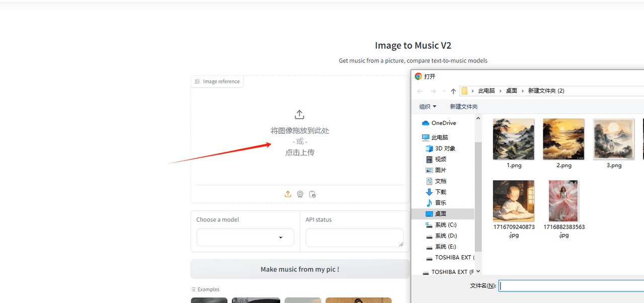The width and height of the screenshot is (644, 303).
Task: Open first TOSHIBA EXT drive under 此电脑
Action: [450, 257]
